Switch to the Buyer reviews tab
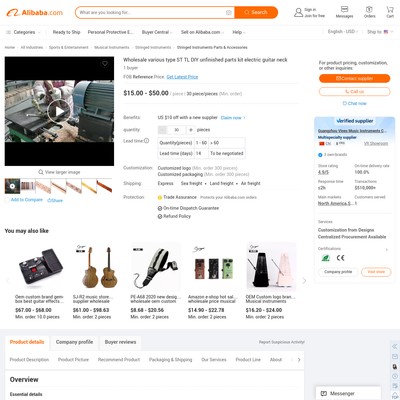The height and width of the screenshot is (400, 400). coord(120,342)
